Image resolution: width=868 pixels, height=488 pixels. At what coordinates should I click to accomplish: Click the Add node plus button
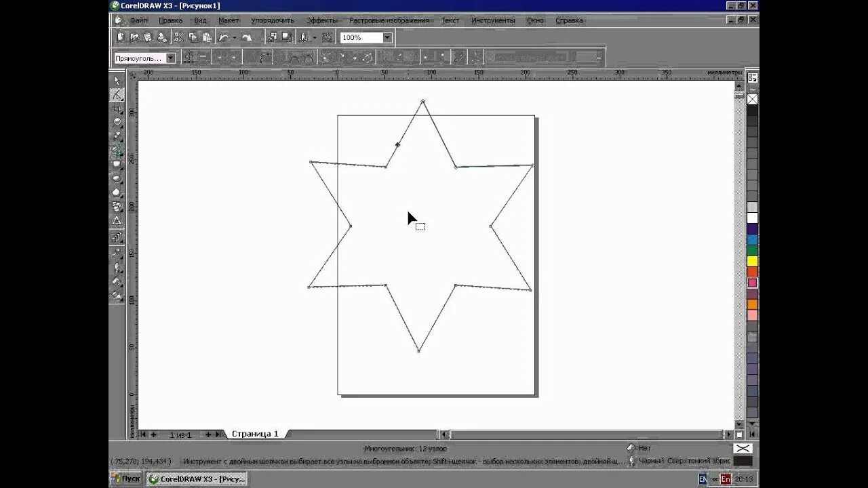[189, 58]
